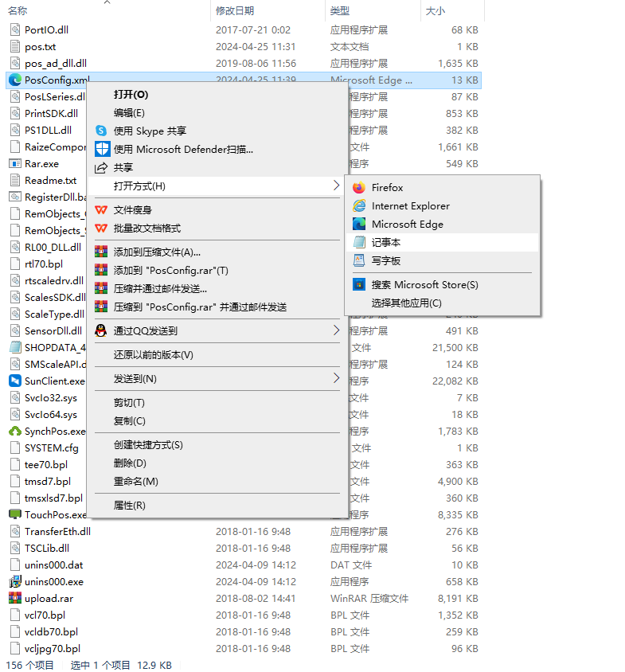Expand the 打开方式(H) submenu arrow

point(337,186)
